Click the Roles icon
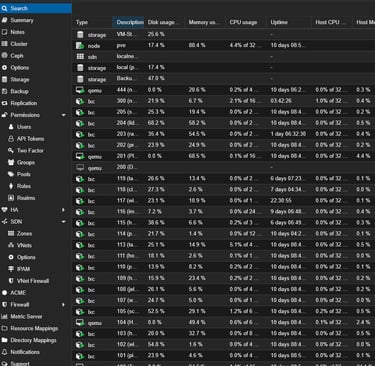The width and height of the screenshot is (375, 366). point(11,186)
